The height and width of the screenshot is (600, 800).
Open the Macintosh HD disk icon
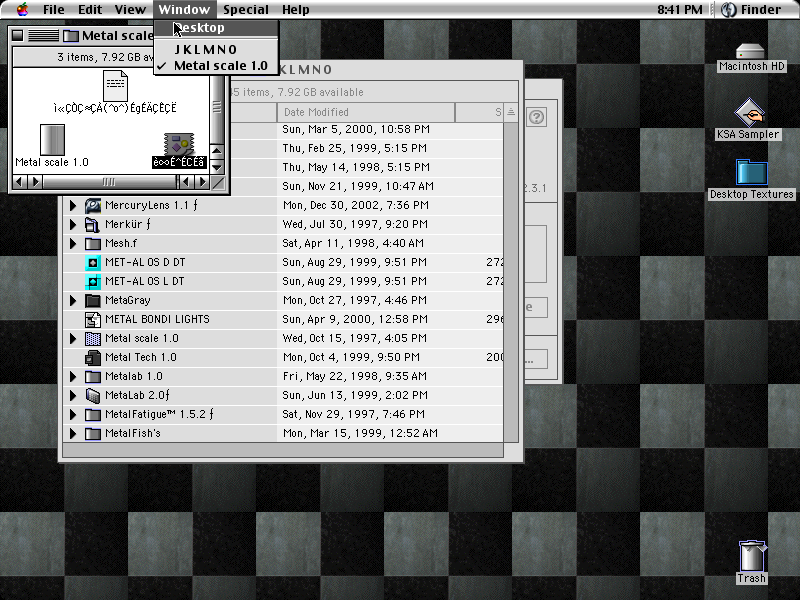pyautogui.click(x=750, y=51)
